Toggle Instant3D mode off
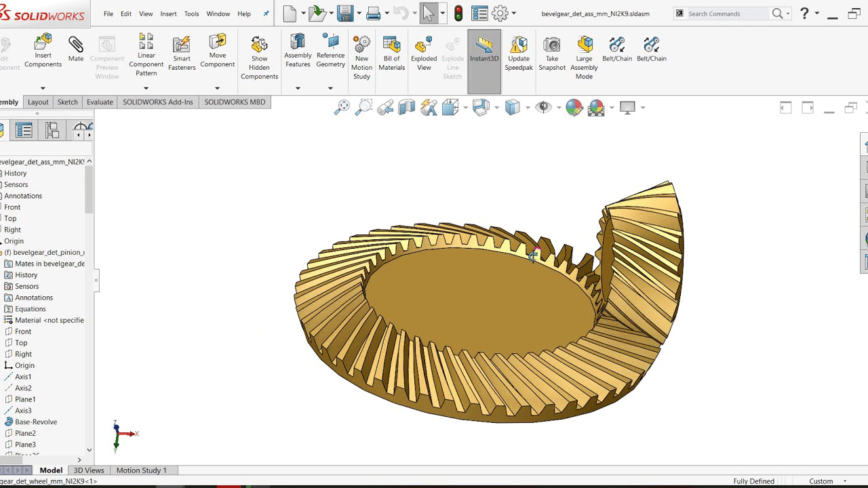868x488 pixels. pyautogui.click(x=484, y=53)
